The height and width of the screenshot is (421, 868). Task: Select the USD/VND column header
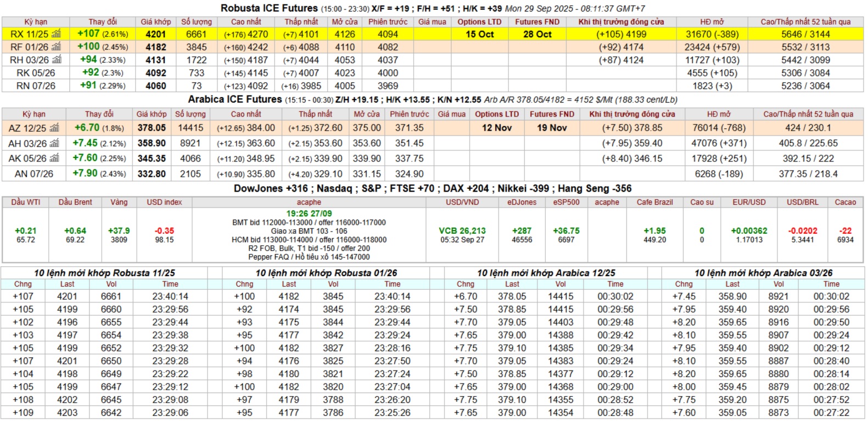point(462,202)
